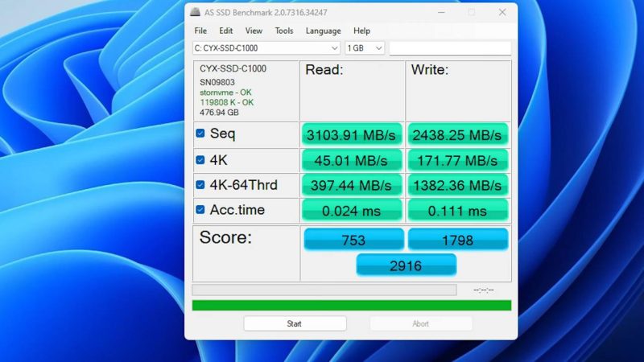Uncheck the Seq test checkbox
Image resolution: width=644 pixels, height=362 pixels.
tap(200, 134)
